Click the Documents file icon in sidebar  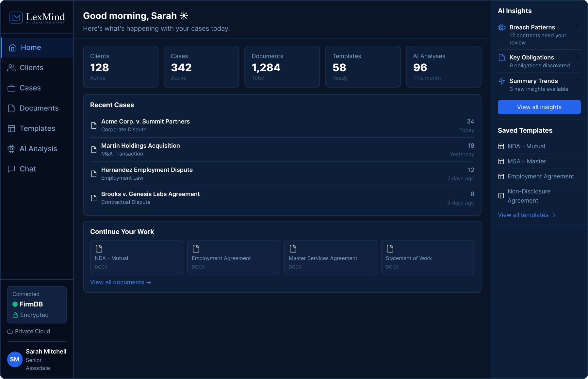click(x=11, y=108)
